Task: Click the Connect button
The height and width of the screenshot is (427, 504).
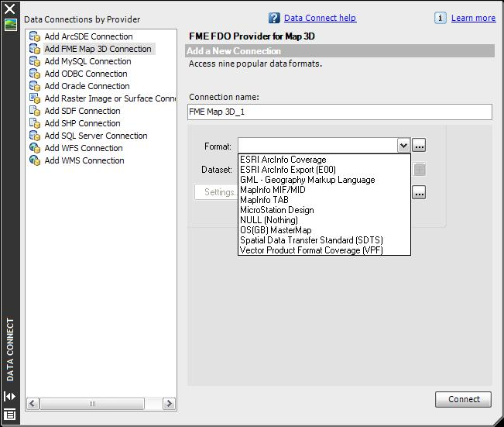Action: [x=463, y=399]
